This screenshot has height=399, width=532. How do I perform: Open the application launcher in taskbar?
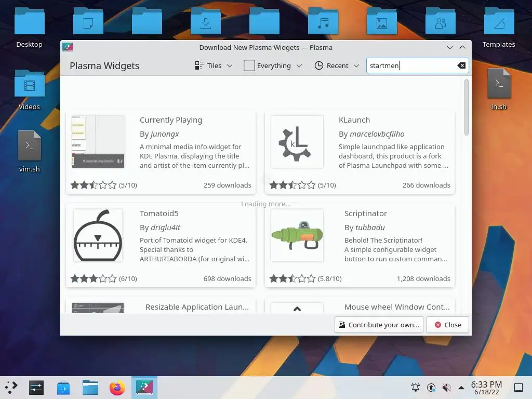[x=11, y=387]
